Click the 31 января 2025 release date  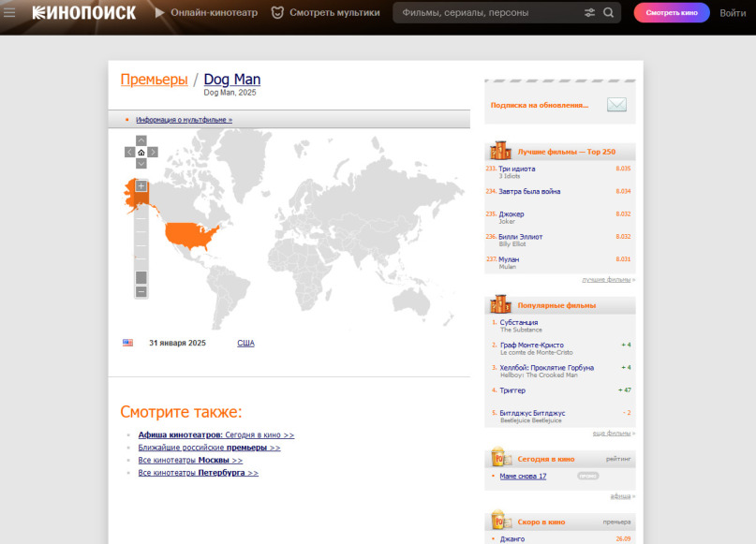click(177, 343)
